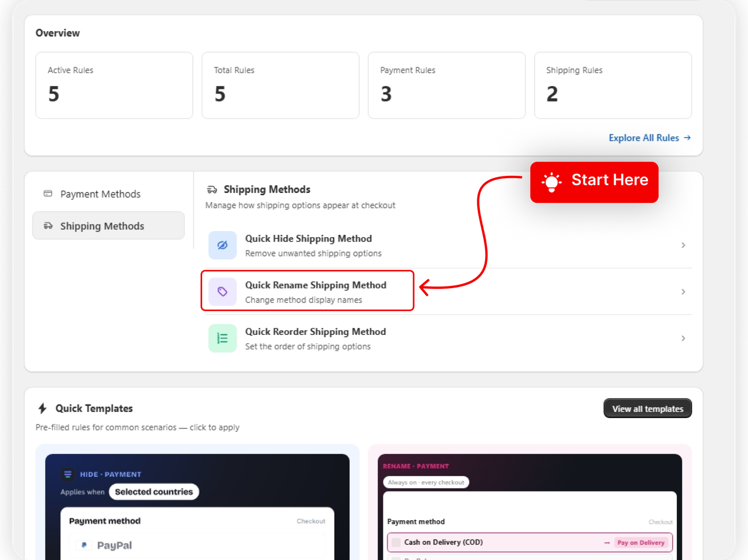Viewport: 748px width, 560px height.
Task: Click the Hide Payment template stack icon
Action: (x=68, y=474)
